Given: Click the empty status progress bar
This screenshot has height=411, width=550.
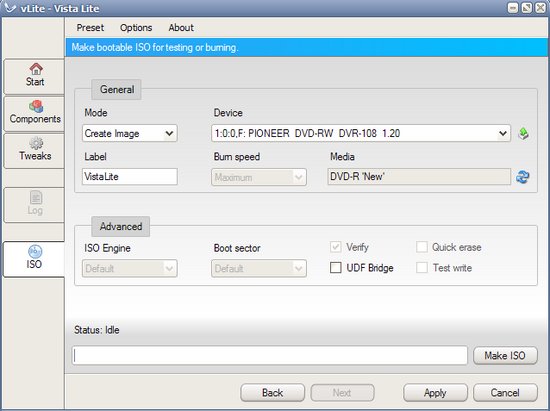Looking at the screenshot, I should [x=270, y=356].
